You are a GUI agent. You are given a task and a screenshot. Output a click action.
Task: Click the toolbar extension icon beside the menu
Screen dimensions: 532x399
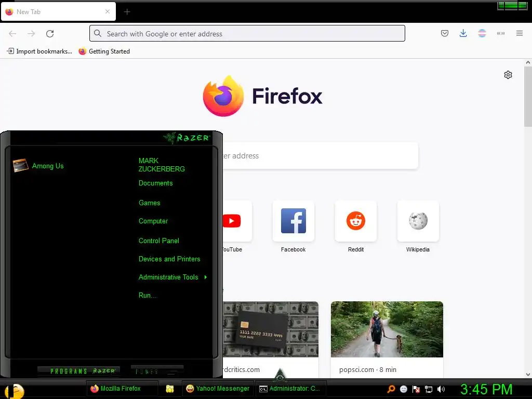point(501,33)
